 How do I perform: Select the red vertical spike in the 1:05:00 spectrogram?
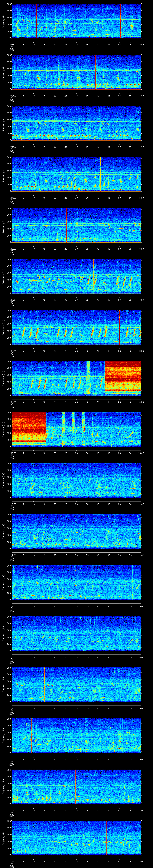[x=67, y=225]
